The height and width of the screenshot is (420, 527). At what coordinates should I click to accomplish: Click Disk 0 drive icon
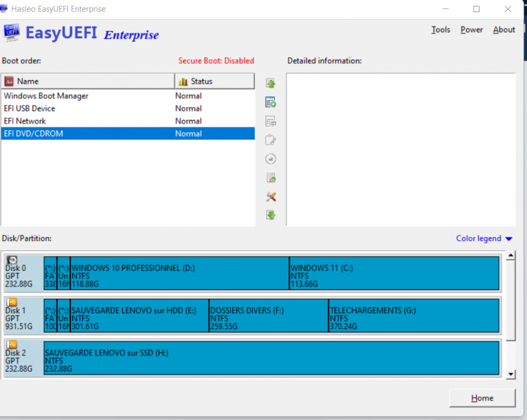(x=12, y=260)
